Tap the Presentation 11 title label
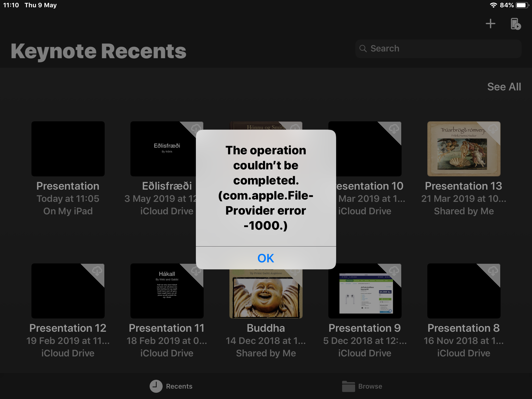Viewport: 532px width, 399px height. coord(167,328)
